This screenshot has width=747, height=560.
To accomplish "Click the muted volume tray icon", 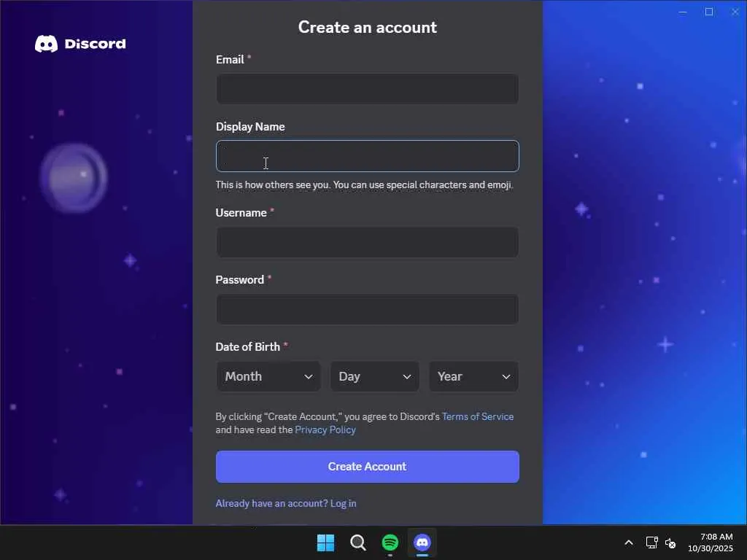I will tap(670, 542).
